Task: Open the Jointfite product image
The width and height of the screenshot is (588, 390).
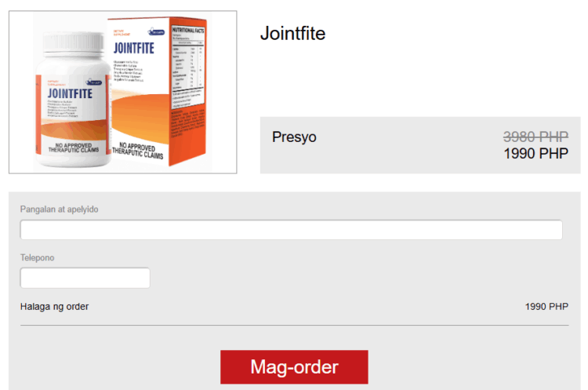Action: click(x=122, y=92)
